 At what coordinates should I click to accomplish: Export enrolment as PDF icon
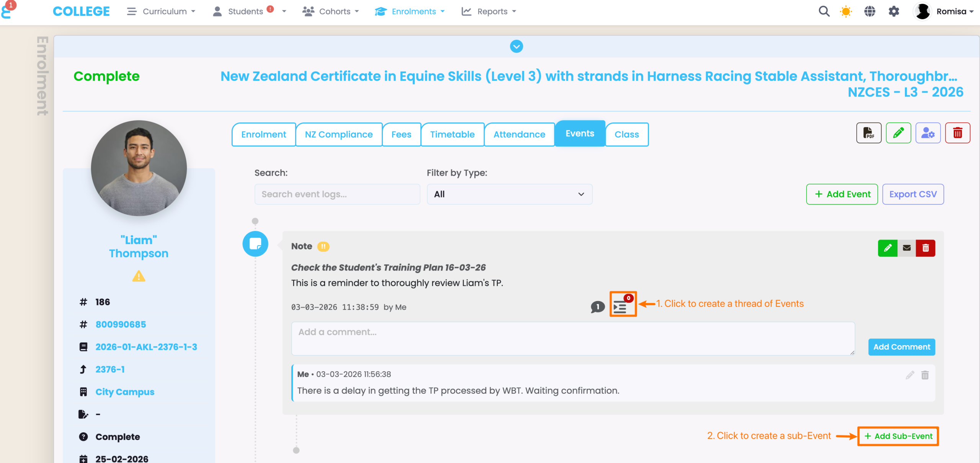[x=869, y=133]
